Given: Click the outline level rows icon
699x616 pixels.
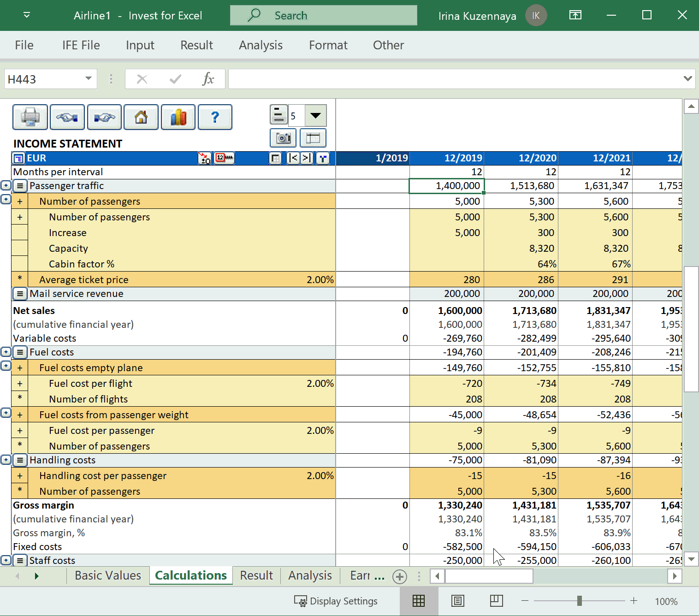Looking at the screenshot, I should tap(278, 115).
